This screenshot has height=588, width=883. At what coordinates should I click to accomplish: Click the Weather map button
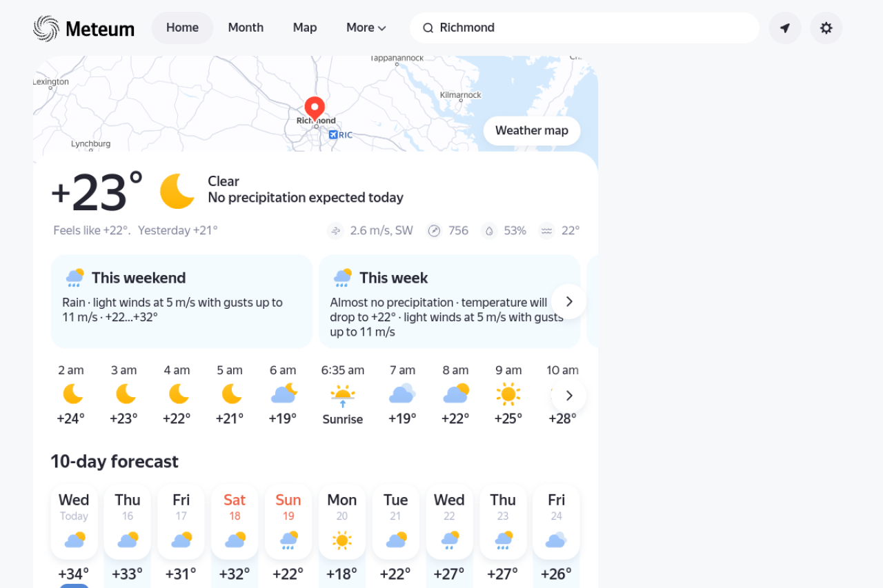pos(531,131)
